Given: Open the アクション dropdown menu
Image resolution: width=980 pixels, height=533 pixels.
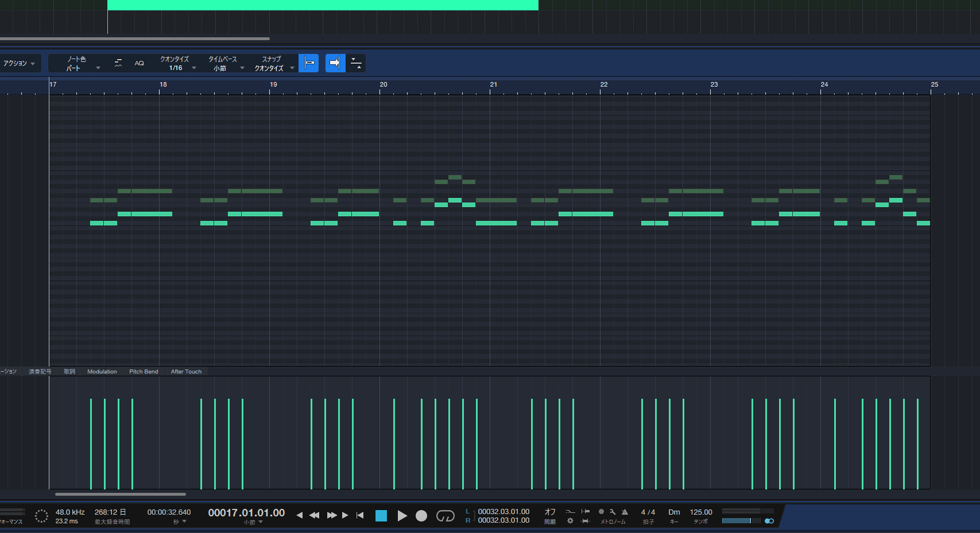Looking at the screenshot, I should [19, 63].
